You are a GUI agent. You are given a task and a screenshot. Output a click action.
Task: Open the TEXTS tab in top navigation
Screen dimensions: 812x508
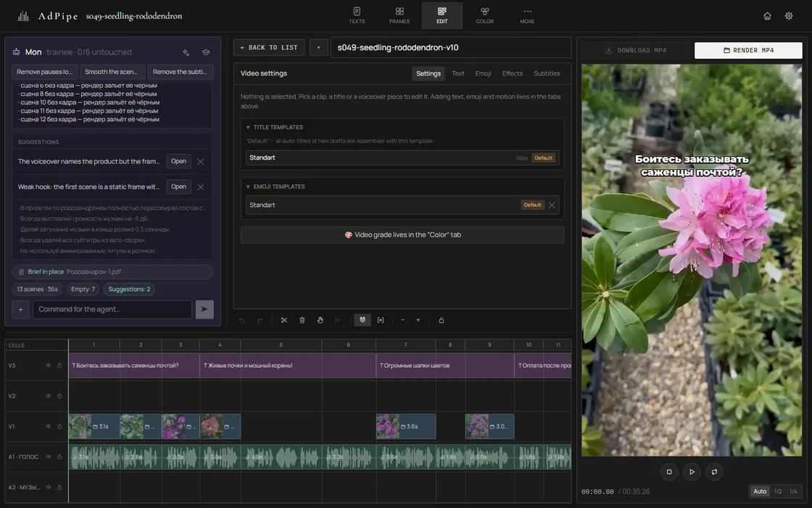(357, 15)
